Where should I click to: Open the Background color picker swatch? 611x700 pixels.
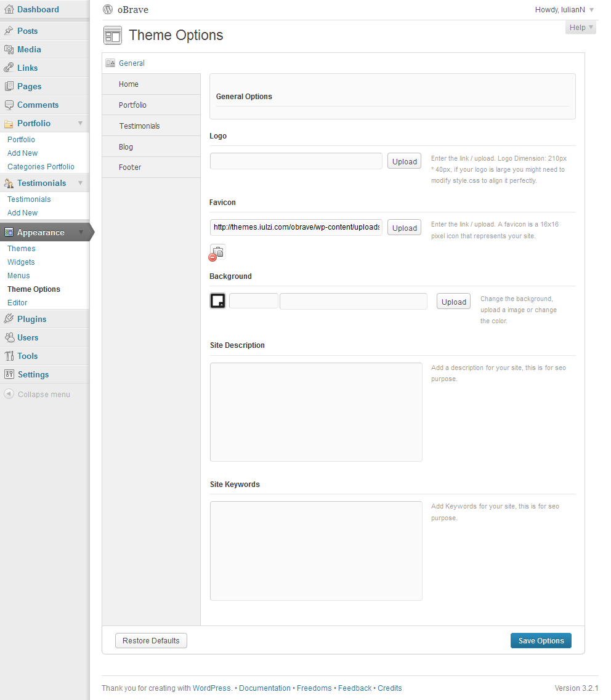217,300
